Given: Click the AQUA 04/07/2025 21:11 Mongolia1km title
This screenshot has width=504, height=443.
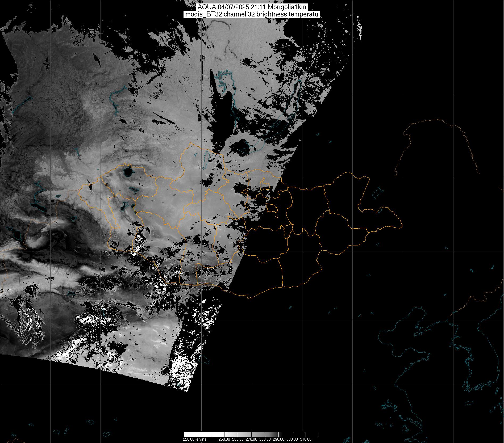Looking at the screenshot, I should coord(252,7).
